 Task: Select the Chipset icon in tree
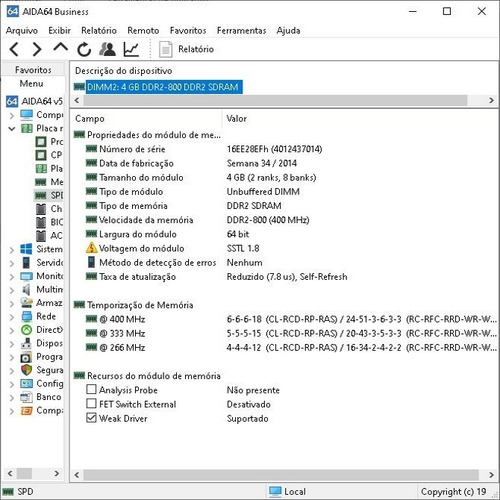coord(41,209)
